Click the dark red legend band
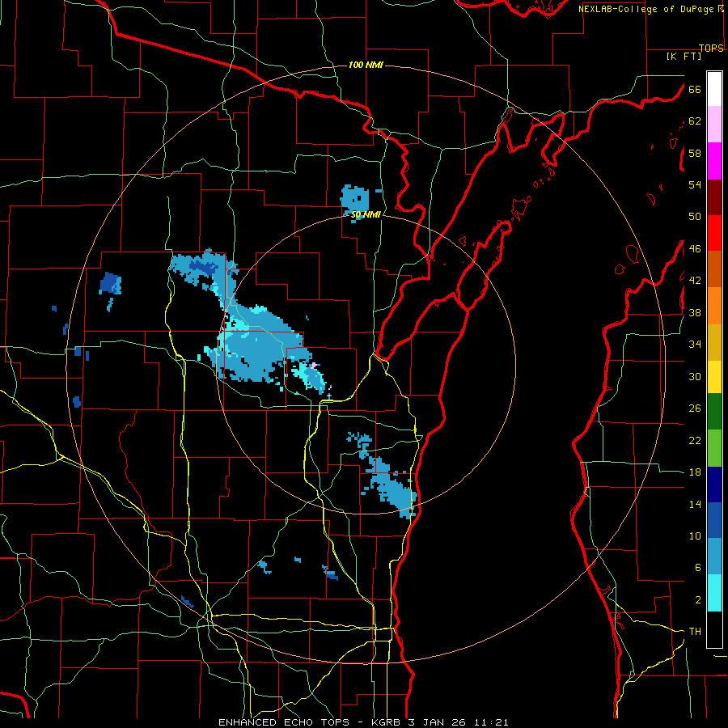Viewport: 728px width, 728px height. (714, 197)
